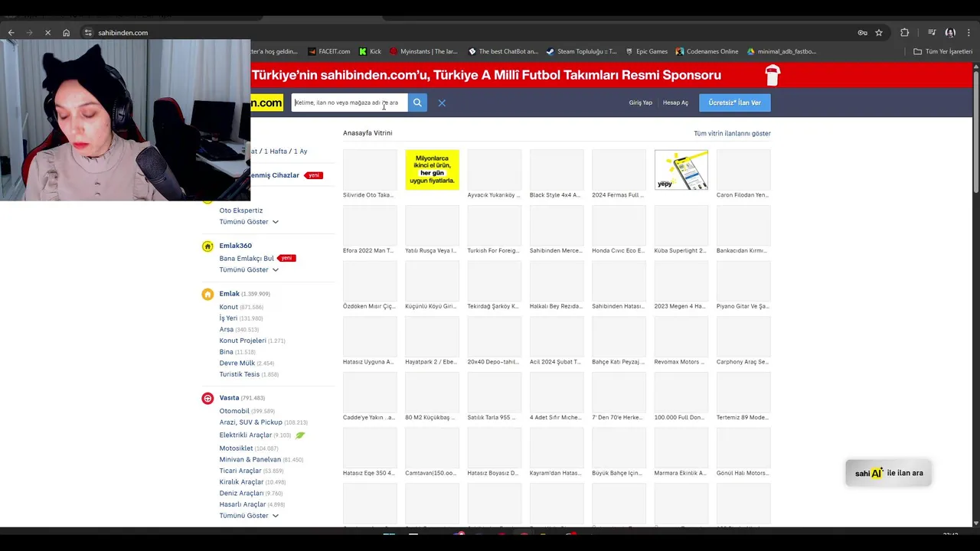Click the yellow Milyonlarca ikinci el ürün banner
980x551 pixels.
tap(432, 170)
